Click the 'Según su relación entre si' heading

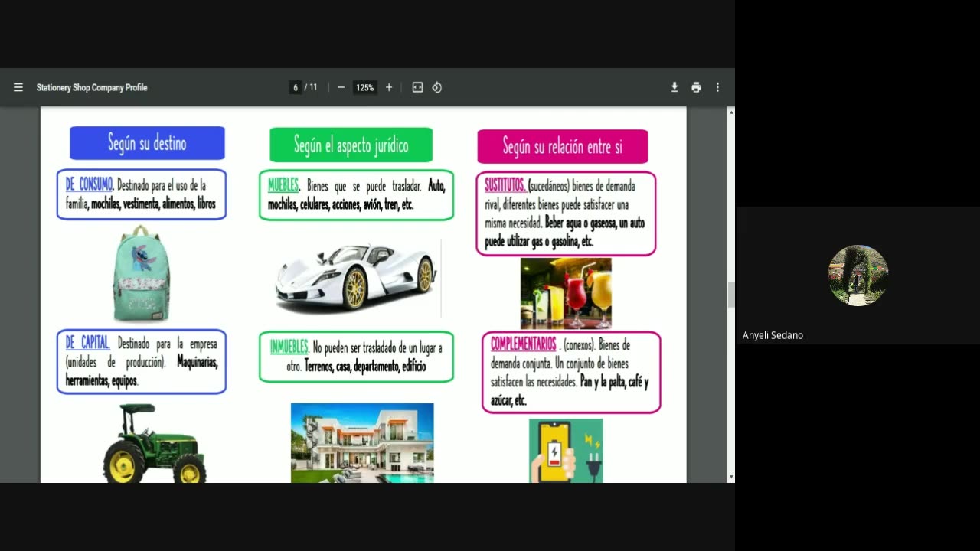tap(563, 146)
